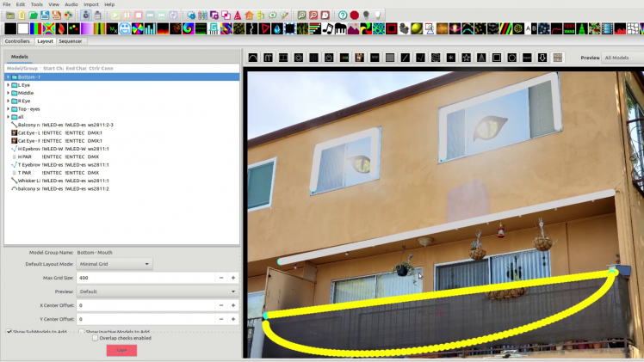This screenshot has width=644, height=362.
Task: Select the Layout tab
Action: (x=45, y=41)
